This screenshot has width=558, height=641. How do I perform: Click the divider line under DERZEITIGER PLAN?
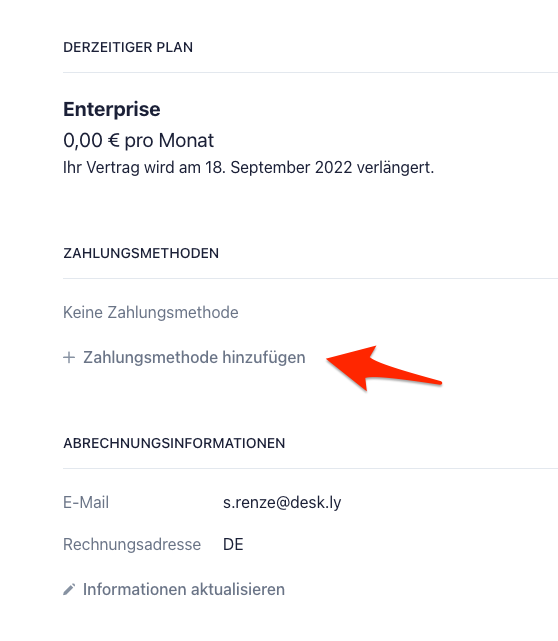311,73
